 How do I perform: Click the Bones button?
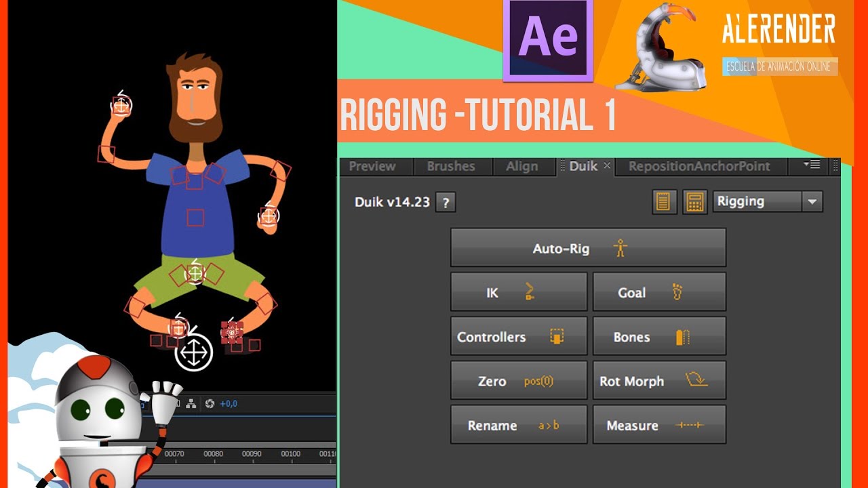click(x=659, y=336)
